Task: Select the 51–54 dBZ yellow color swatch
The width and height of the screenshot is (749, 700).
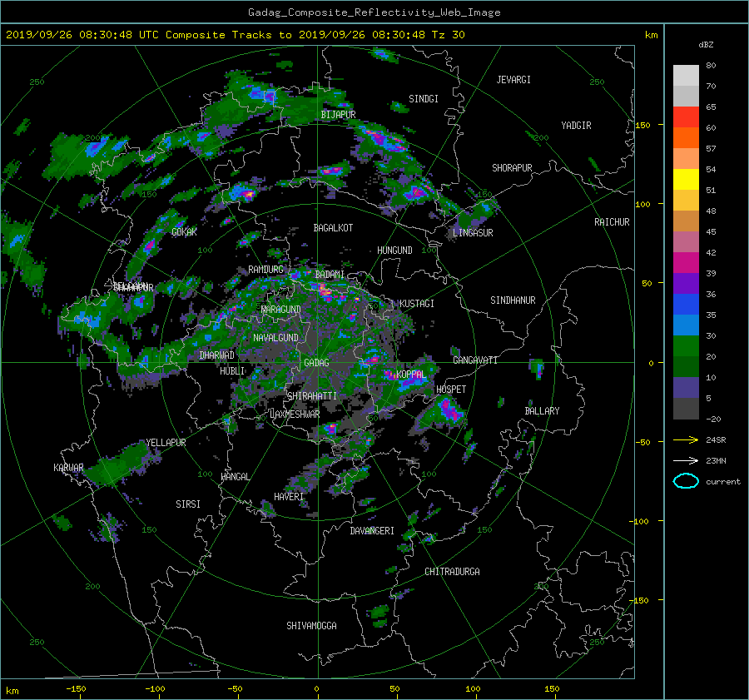Action: [686, 180]
